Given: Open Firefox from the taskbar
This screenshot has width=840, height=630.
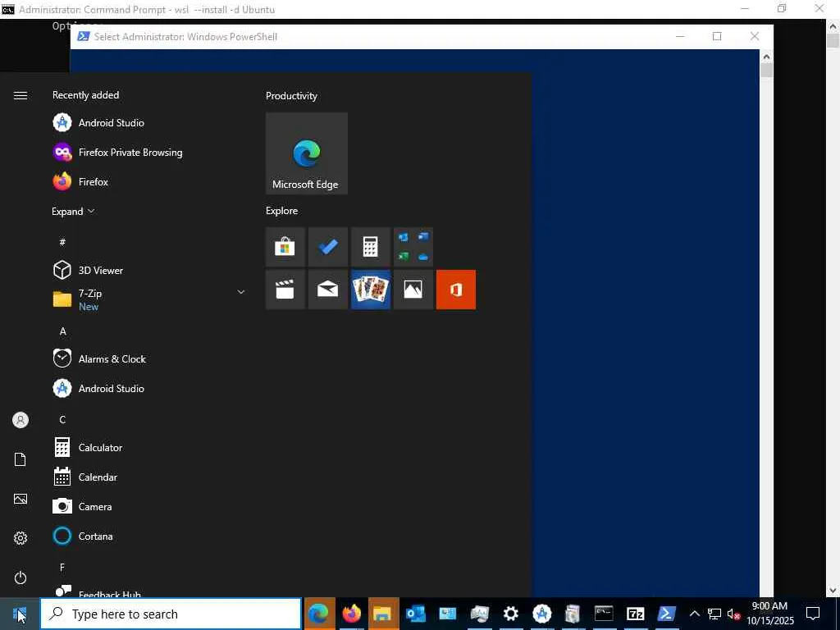Looking at the screenshot, I should [x=351, y=614].
